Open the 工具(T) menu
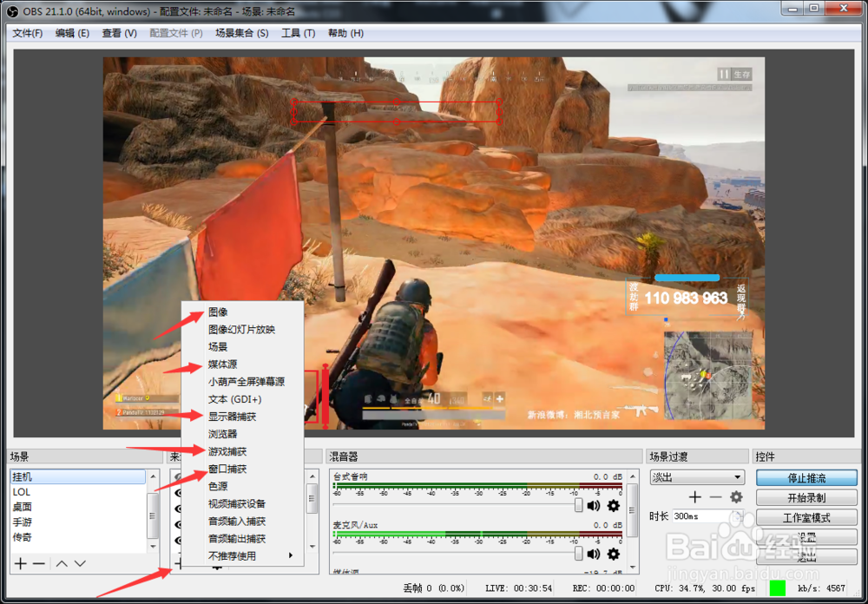The height and width of the screenshot is (604, 868). coord(298,33)
